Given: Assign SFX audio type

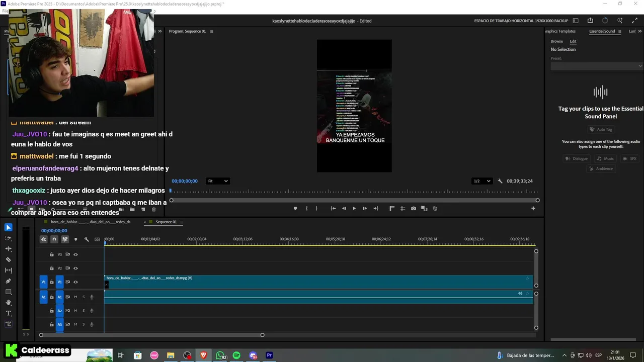Looking at the screenshot, I should pos(630,158).
